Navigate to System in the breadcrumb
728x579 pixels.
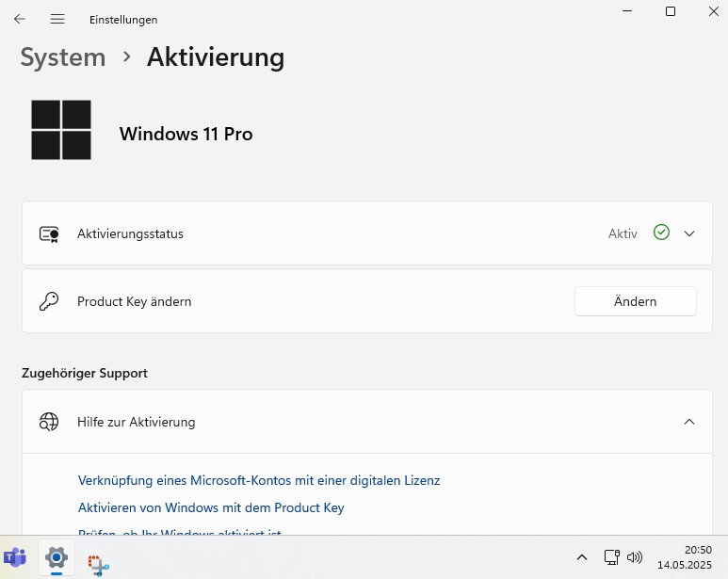click(x=63, y=57)
